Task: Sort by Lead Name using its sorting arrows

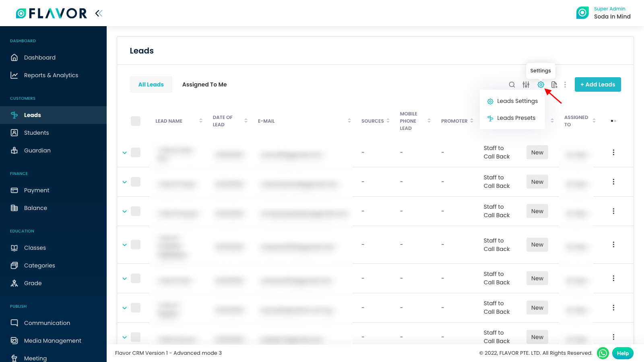Action: (x=200, y=120)
